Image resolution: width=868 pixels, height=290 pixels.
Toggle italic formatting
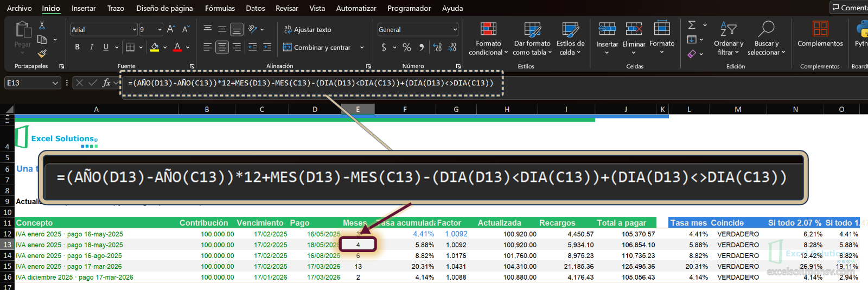(x=91, y=47)
